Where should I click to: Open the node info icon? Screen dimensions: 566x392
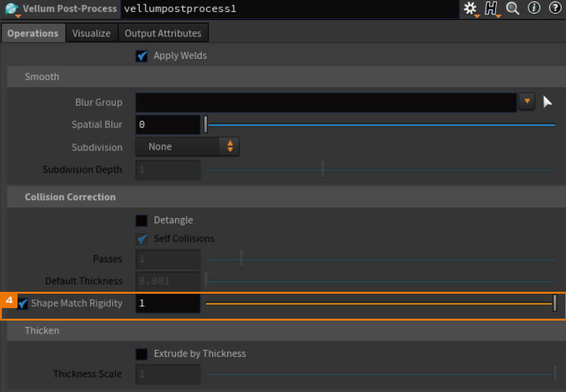(534, 8)
